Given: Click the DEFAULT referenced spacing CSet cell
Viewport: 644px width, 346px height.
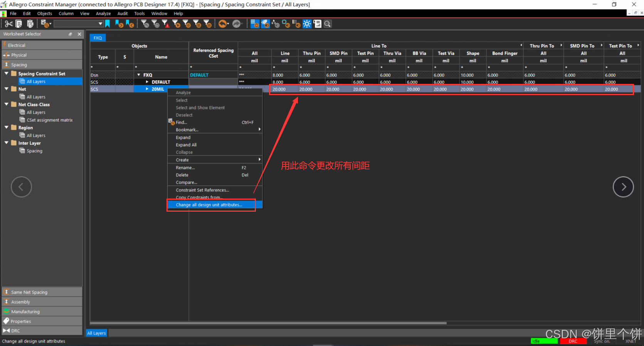Looking at the screenshot, I should 213,75.
